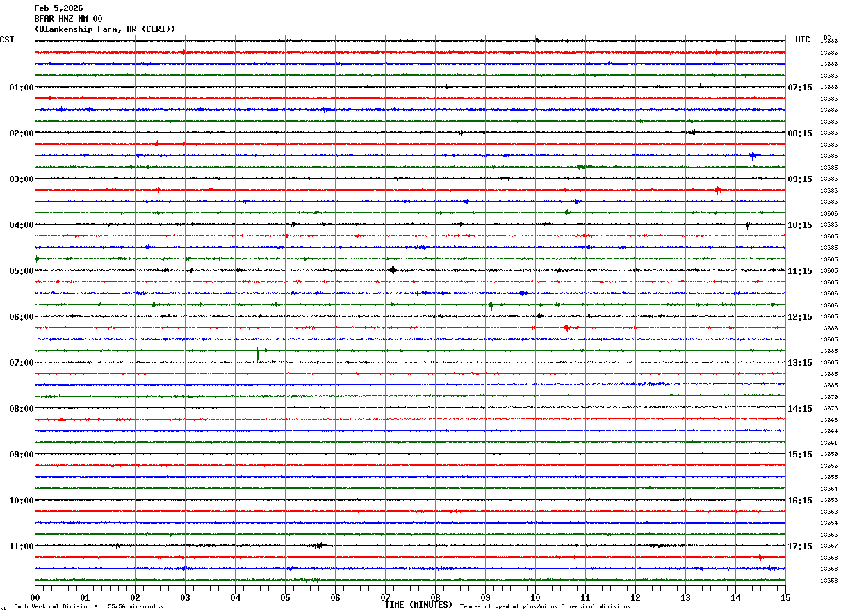Click the '11:15' UTC time label

point(800,270)
